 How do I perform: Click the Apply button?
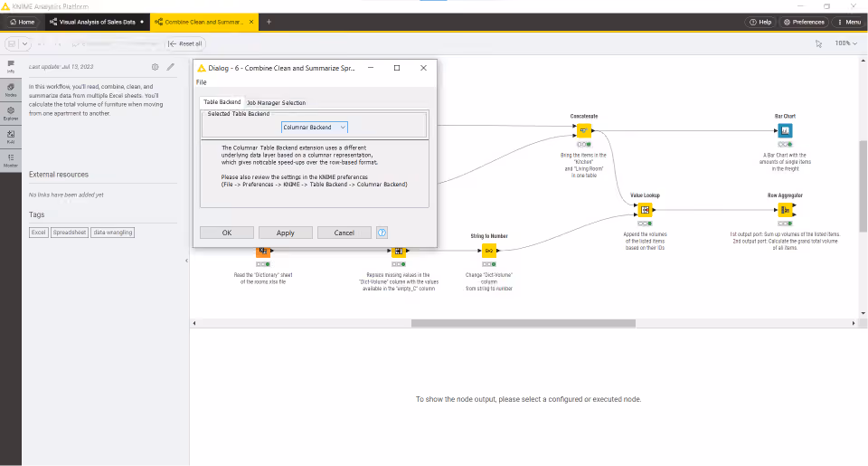tap(286, 233)
